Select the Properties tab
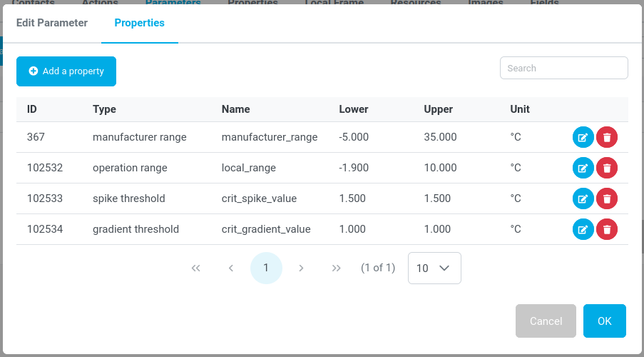This screenshot has width=644, height=357. click(140, 23)
